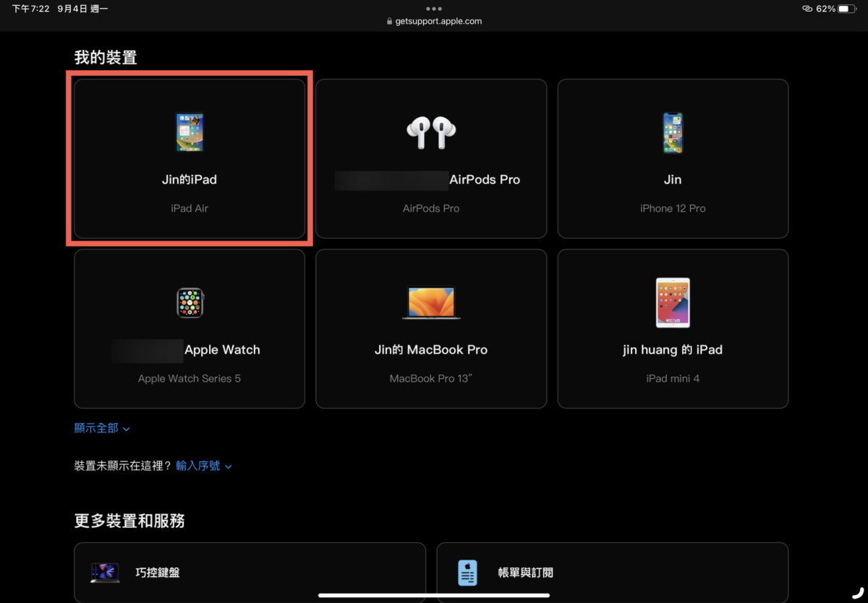Tap the MacBook Pro 13" model label
This screenshot has height=603, width=868.
(x=431, y=378)
